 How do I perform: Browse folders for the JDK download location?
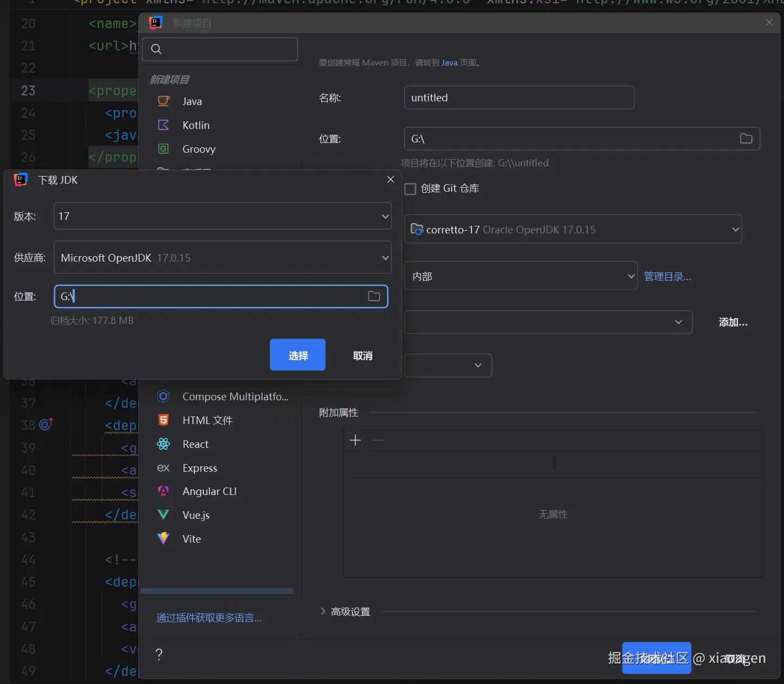(374, 296)
